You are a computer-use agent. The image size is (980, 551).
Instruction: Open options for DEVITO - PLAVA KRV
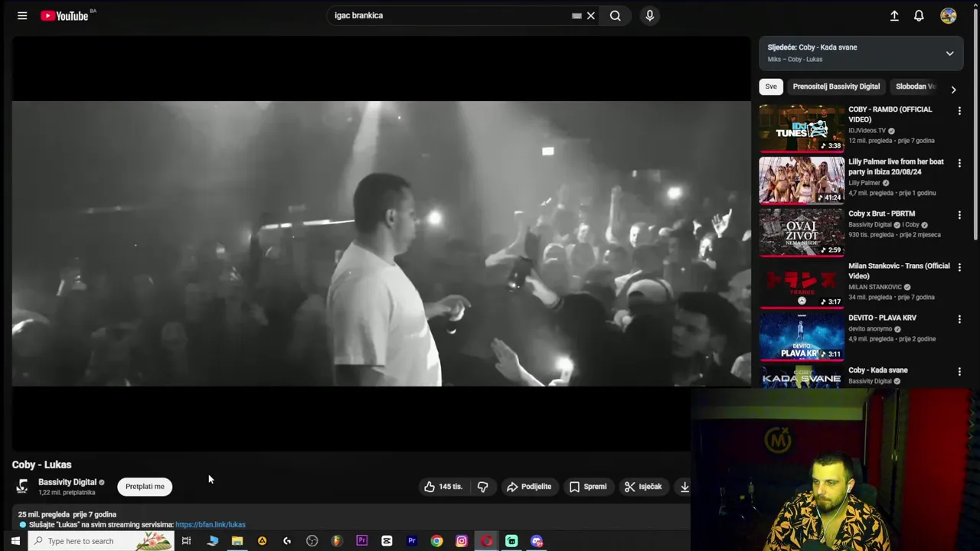pyautogui.click(x=959, y=319)
